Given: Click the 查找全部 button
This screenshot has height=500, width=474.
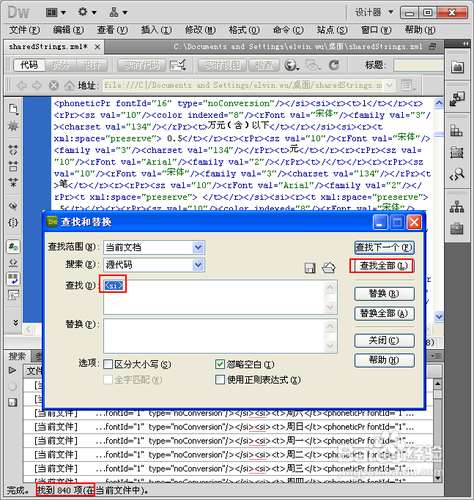Looking at the screenshot, I should click(x=382, y=266).
